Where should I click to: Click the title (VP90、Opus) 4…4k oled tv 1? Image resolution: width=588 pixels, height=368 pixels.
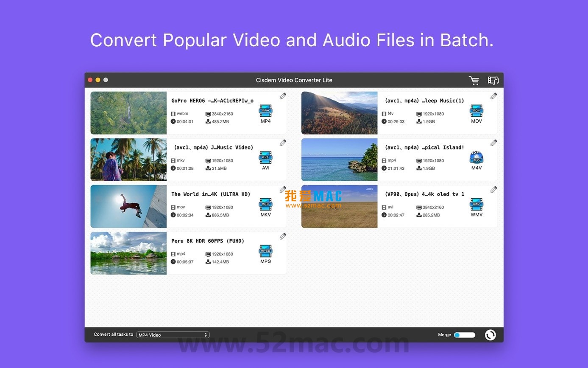coord(424,194)
